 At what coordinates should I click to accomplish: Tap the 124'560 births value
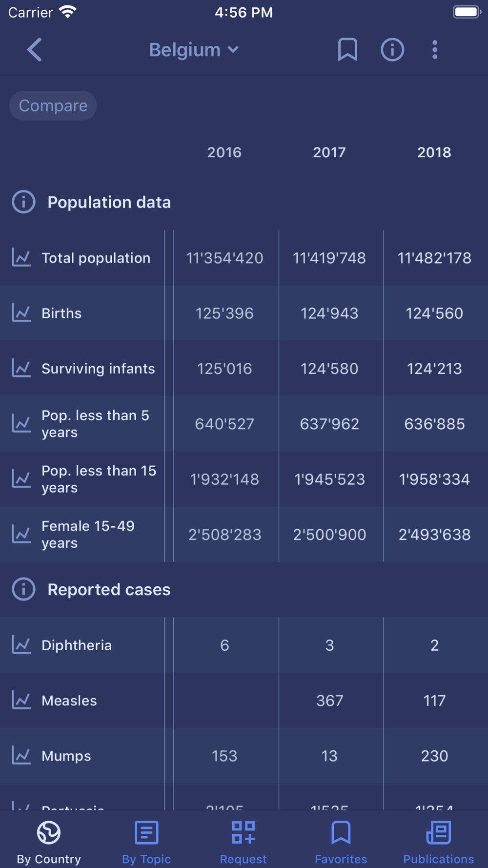click(434, 313)
